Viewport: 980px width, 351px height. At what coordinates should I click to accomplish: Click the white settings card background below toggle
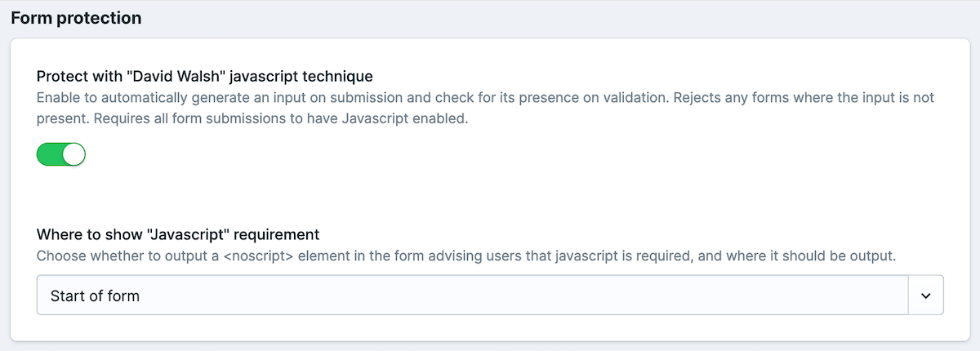490,192
